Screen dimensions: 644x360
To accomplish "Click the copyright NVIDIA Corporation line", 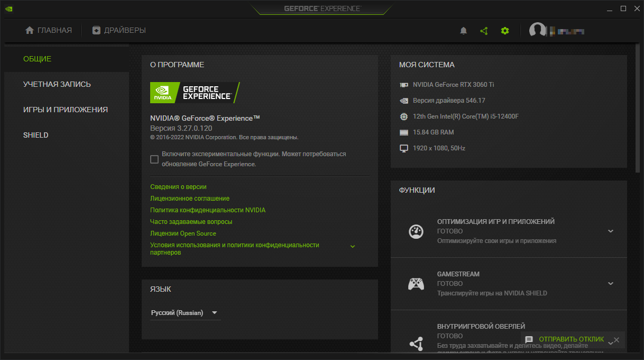I will pyautogui.click(x=224, y=138).
